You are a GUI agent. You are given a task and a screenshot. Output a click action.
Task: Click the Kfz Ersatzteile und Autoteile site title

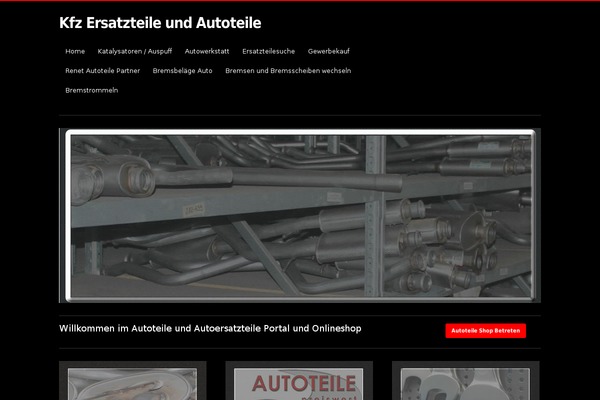pos(160,23)
